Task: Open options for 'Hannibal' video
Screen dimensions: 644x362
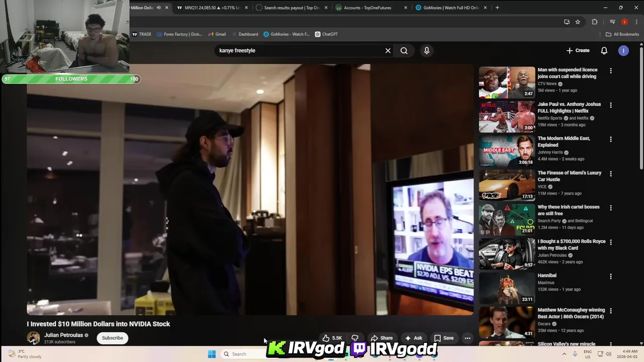Action: coord(611,276)
